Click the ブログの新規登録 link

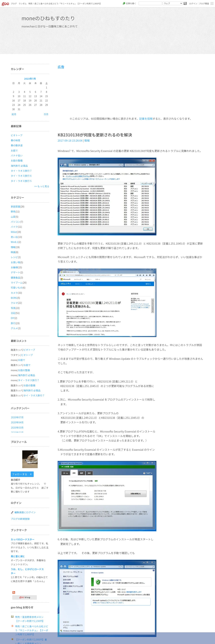coord(20,519)
